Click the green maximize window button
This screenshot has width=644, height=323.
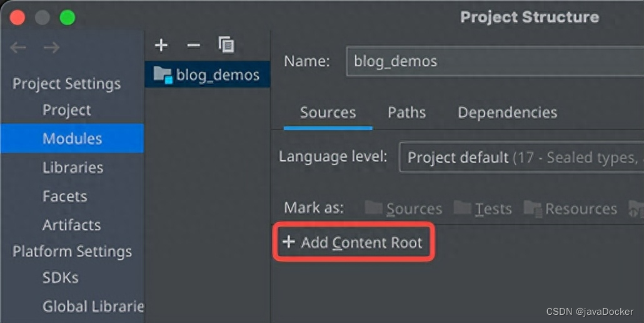point(68,18)
